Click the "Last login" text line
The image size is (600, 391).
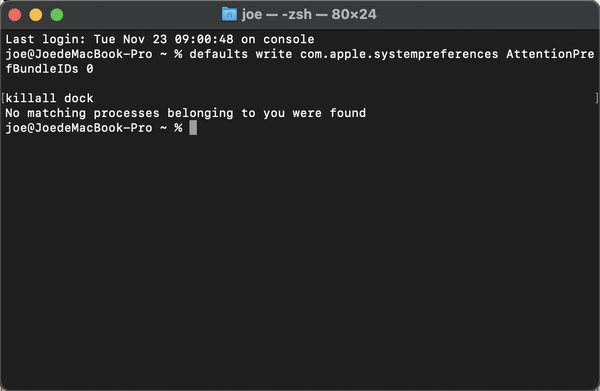coord(160,39)
